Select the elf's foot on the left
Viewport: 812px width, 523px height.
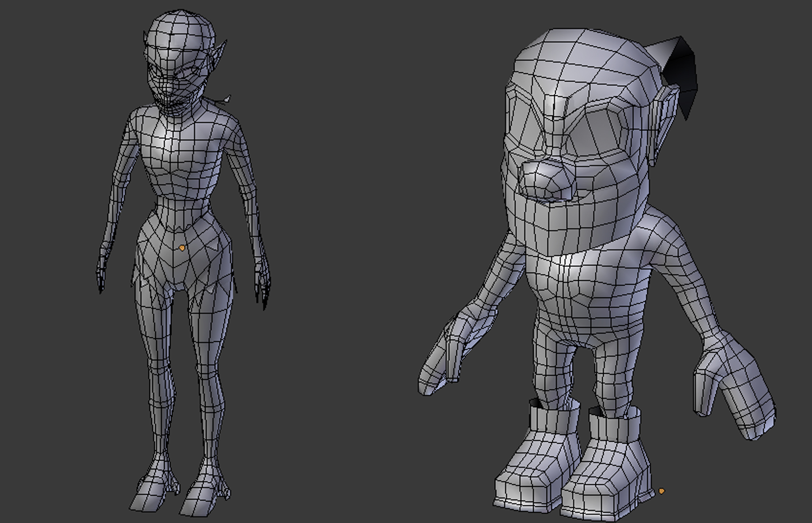point(148,494)
